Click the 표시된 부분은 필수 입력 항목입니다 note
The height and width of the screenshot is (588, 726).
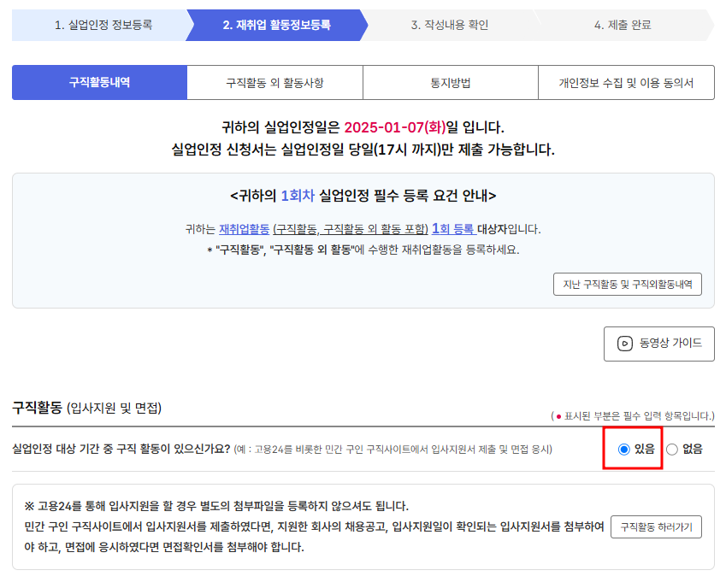point(633,416)
